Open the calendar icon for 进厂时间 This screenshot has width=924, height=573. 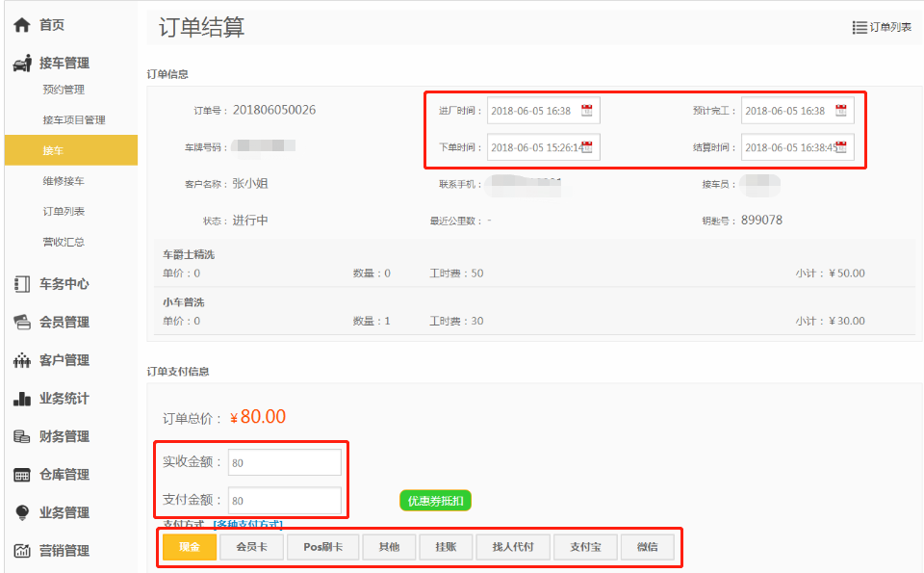[x=587, y=110]
